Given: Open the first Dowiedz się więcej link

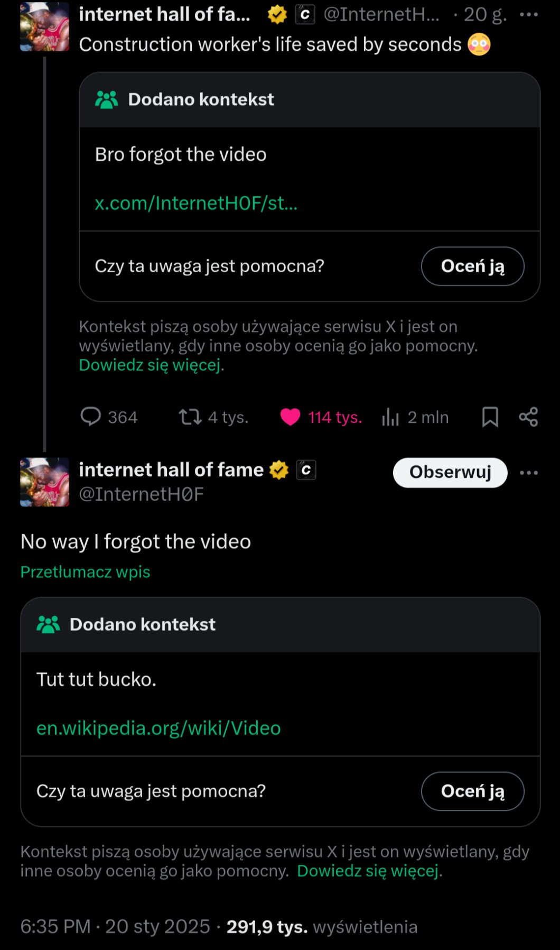Looking at the screenshot, I should coord(150,365).
